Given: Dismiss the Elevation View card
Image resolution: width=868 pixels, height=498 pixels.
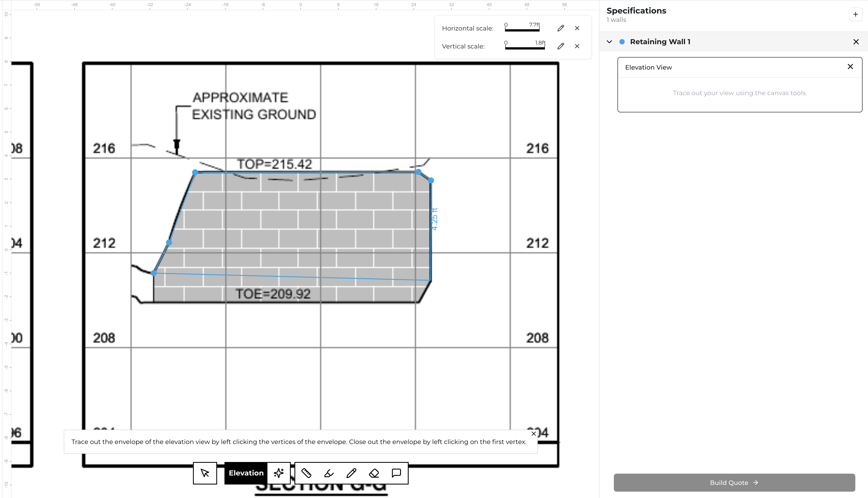Looking at the screenshot, I should pos(850,66).
